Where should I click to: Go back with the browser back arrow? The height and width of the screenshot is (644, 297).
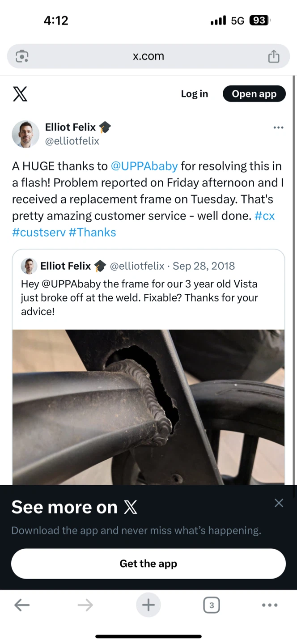[x=22, y=605]
